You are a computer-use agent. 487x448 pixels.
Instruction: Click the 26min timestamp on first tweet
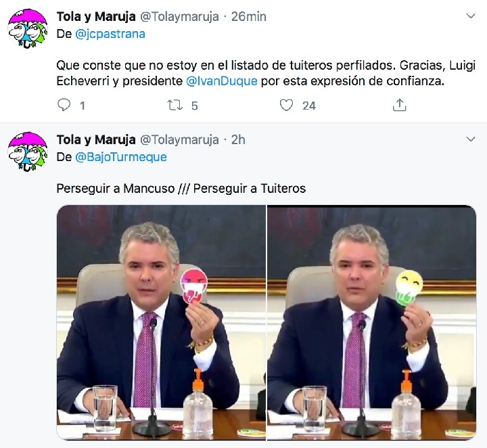248,16
